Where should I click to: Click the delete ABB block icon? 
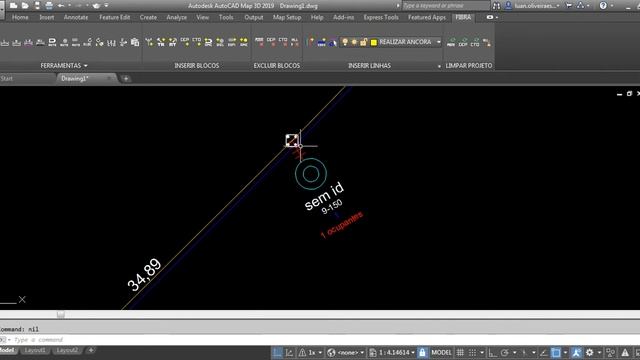259,42
